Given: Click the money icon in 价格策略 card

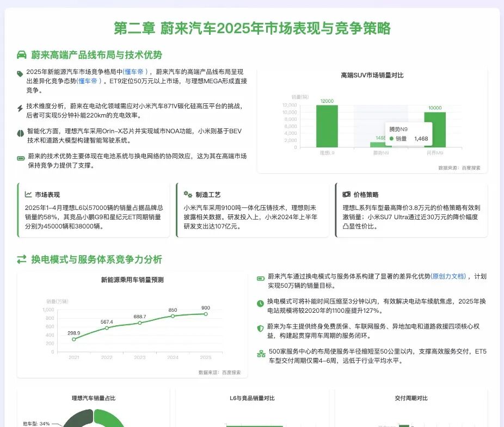Looking at the screenshot, I should pos(347,194).
